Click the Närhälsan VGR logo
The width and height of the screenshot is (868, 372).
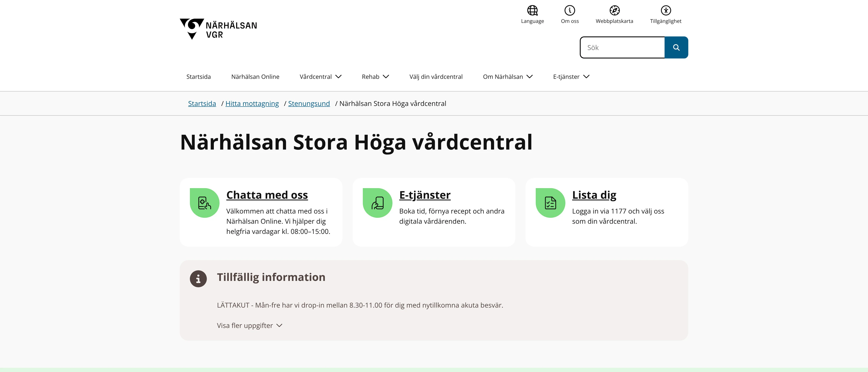pos(218,29)
